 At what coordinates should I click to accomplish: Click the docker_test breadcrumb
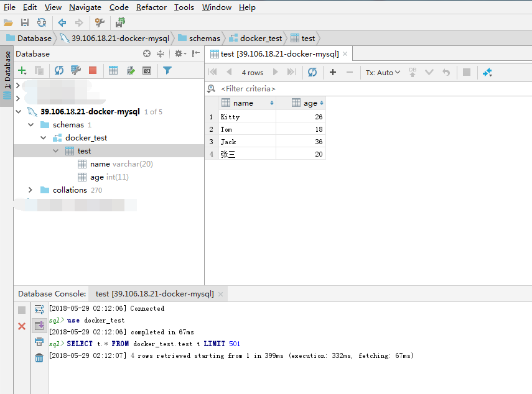pyautogui.click(x=256, y=39)
